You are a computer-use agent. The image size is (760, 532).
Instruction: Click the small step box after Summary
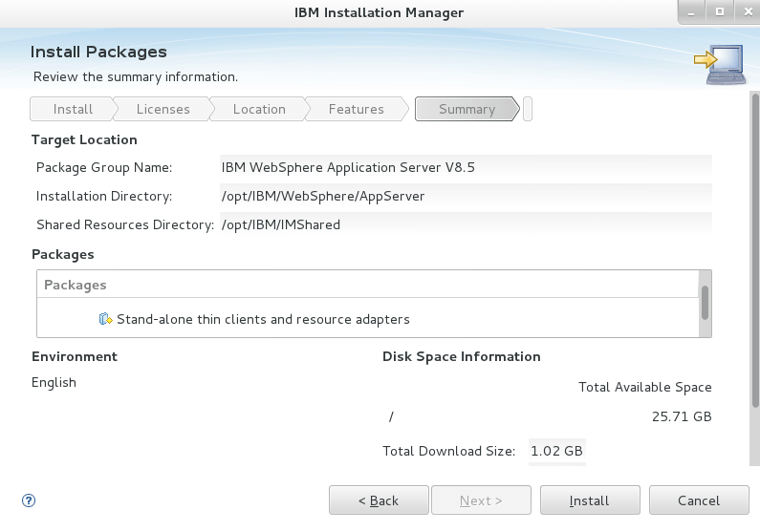[528, 109]
